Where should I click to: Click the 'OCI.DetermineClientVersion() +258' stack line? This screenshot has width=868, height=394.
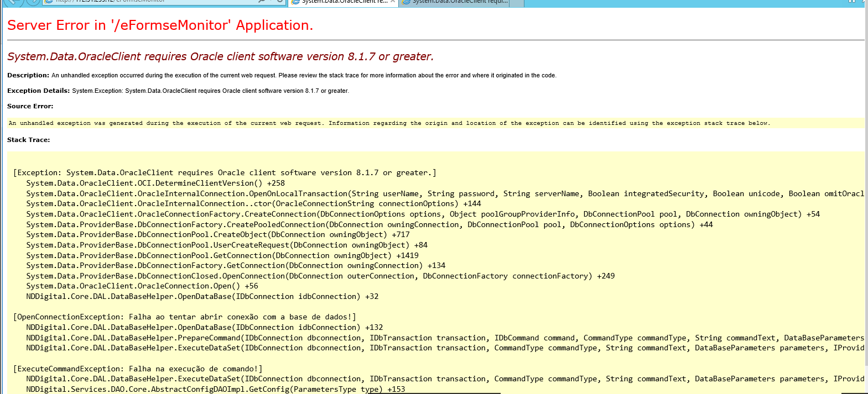pos(155,183)
